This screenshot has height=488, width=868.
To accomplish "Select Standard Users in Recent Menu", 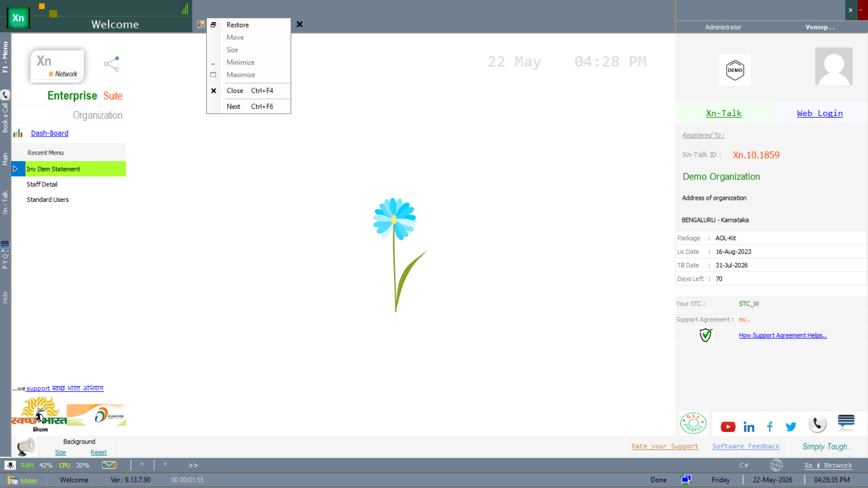I will tap(47, 199).
